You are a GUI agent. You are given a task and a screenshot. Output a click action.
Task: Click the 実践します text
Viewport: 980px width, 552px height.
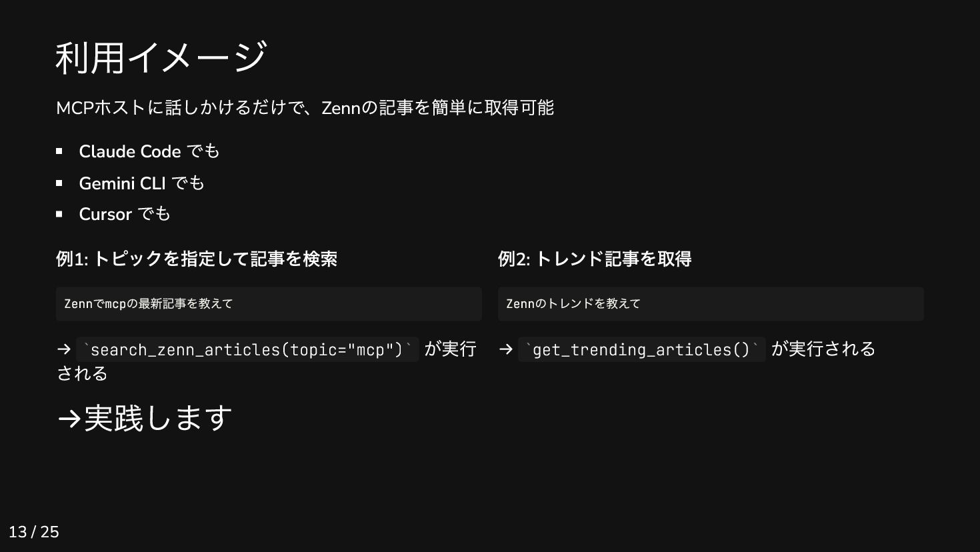pos(158,419)
